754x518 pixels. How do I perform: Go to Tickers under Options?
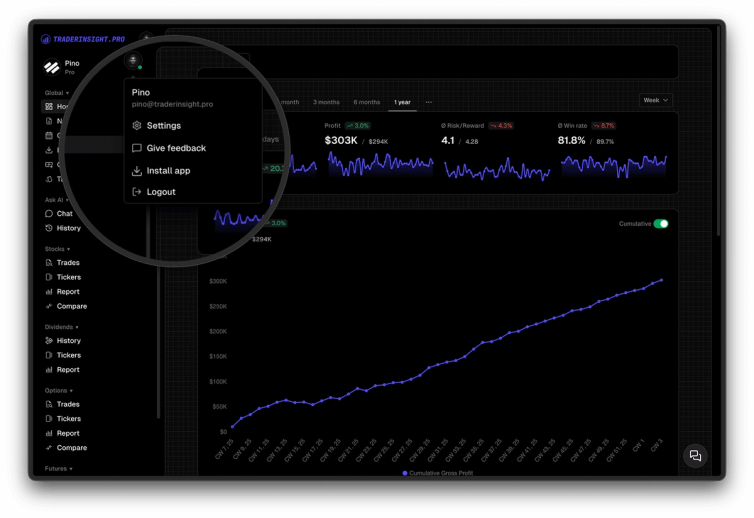(63, 418)
